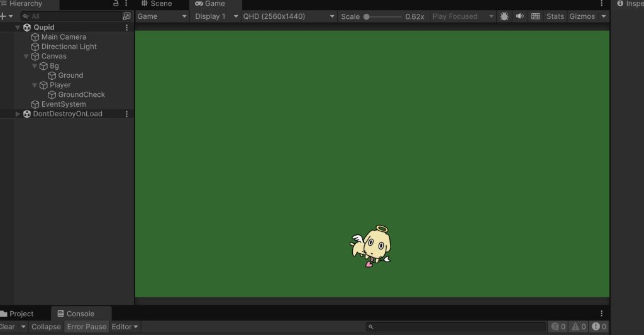Click the keyboard shortcuts icon in Game toolbar

[x=535, y=16]
